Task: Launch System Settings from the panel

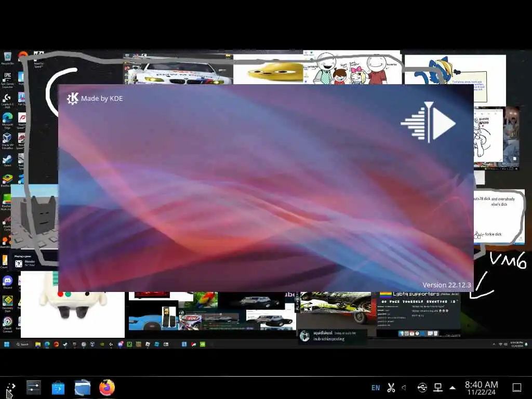Action: pos(34,388)
